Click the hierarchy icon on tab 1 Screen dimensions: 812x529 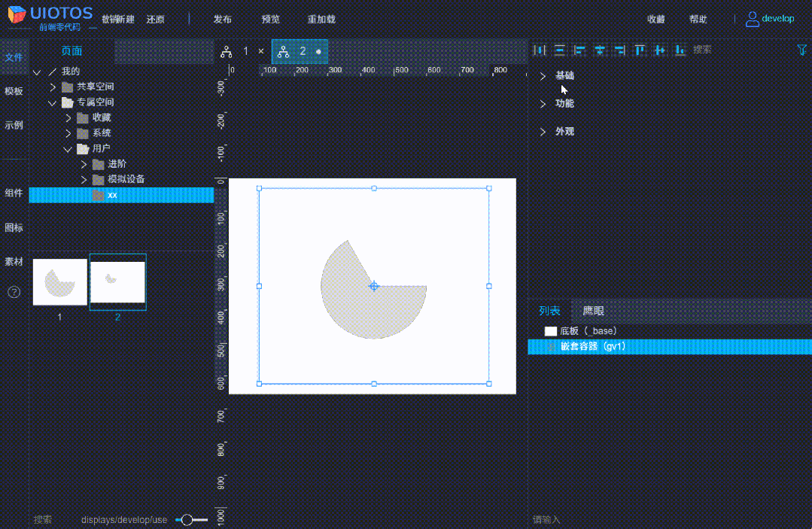(227, 51)
